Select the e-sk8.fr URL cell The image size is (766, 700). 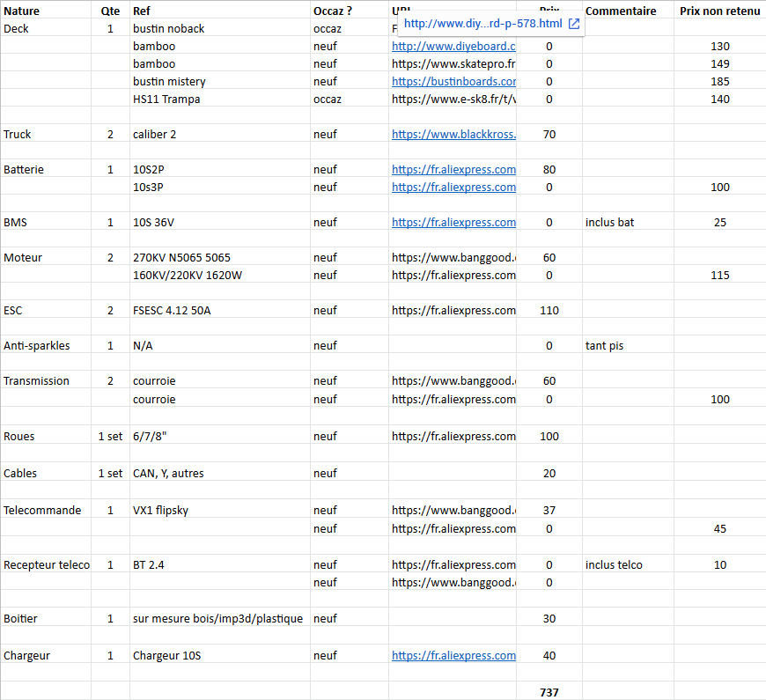tap(453, 99)
